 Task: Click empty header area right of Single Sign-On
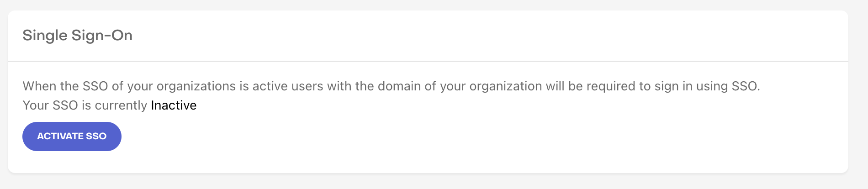coord(489,35)
